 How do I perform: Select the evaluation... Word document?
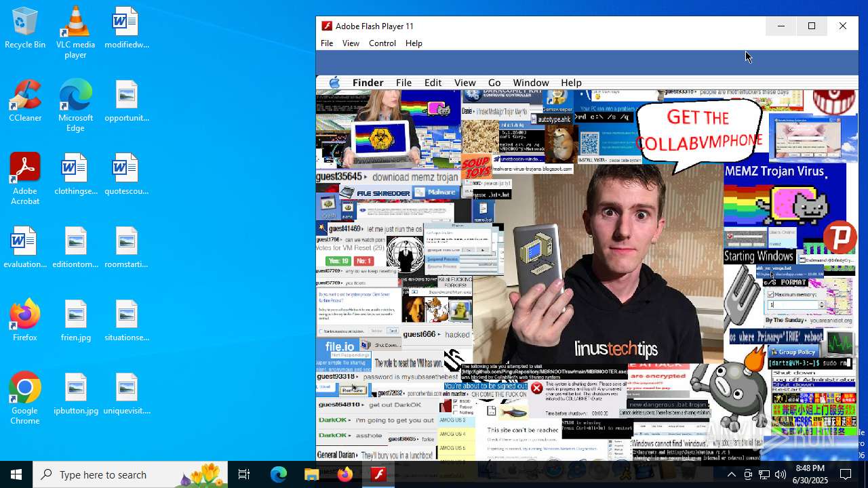[25, 248]
